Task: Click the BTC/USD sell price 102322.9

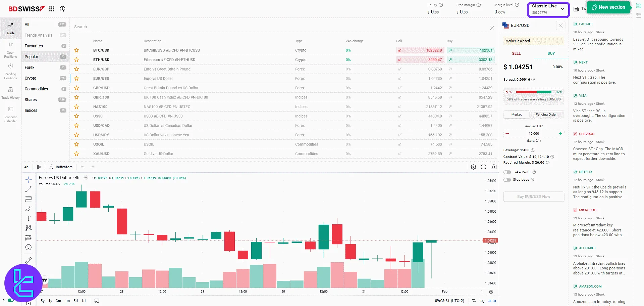Action: (420, 50)
